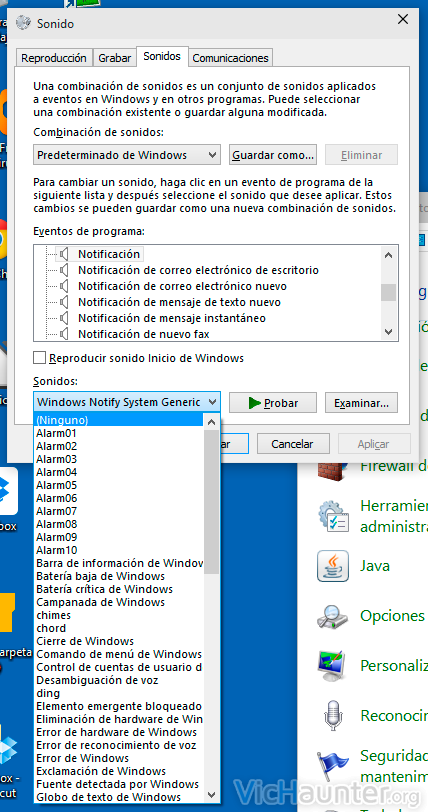Image resolution: width=428 pixels, height=812 pixels.
Task: Click the Guardar como... button
Action: 273,155
